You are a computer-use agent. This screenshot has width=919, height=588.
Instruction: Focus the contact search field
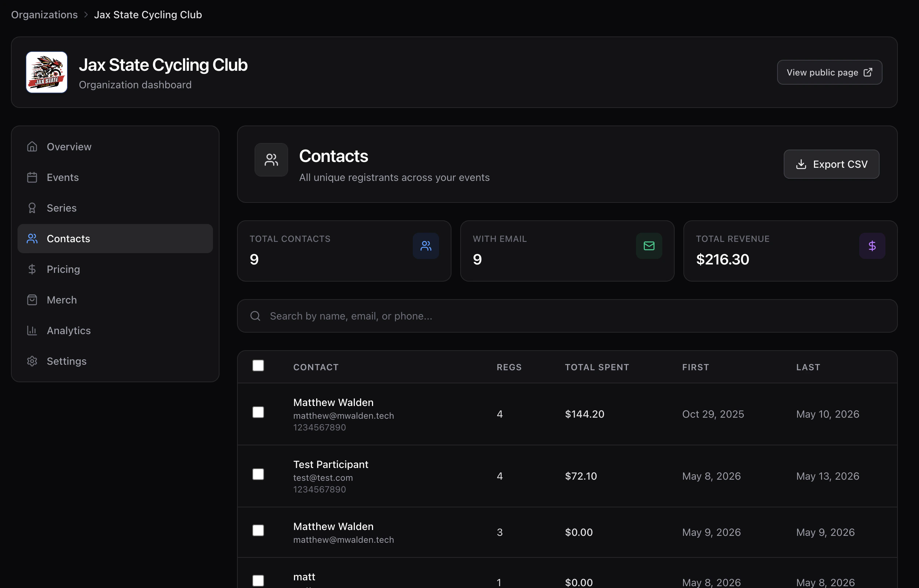[x=567, y=316]
